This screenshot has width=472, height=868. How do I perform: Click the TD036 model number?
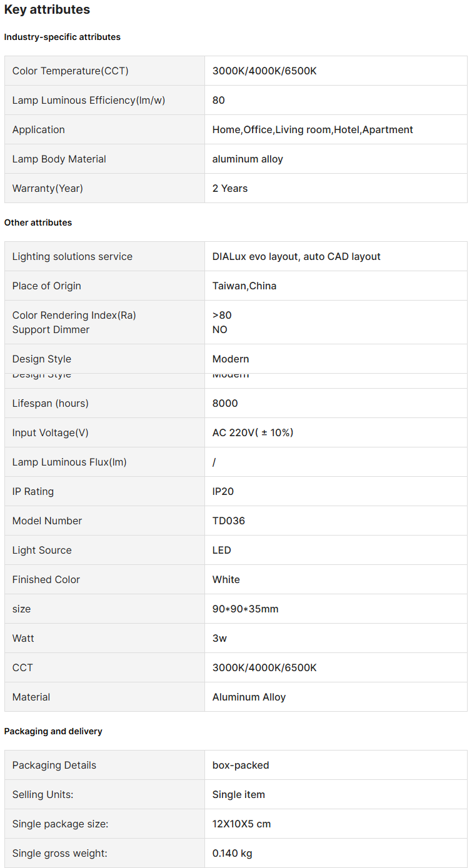pyautogui.click(x=229, y=521)
